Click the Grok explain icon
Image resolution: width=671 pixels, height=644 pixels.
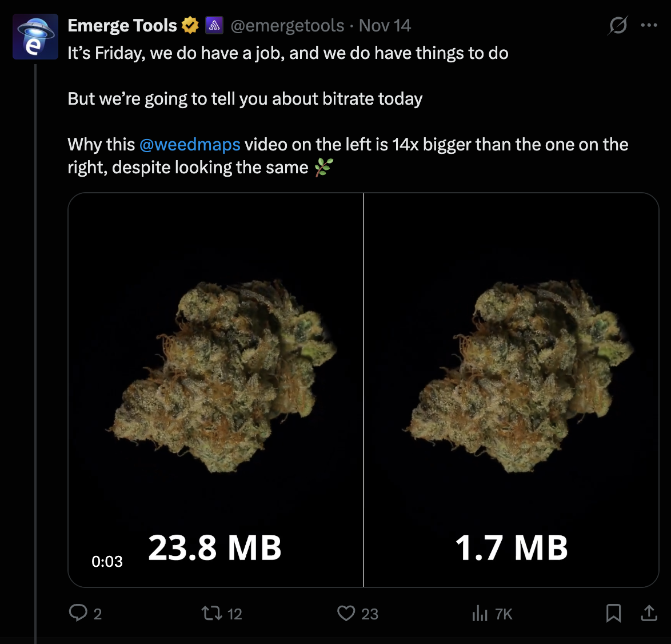click(x=618, y=26)
